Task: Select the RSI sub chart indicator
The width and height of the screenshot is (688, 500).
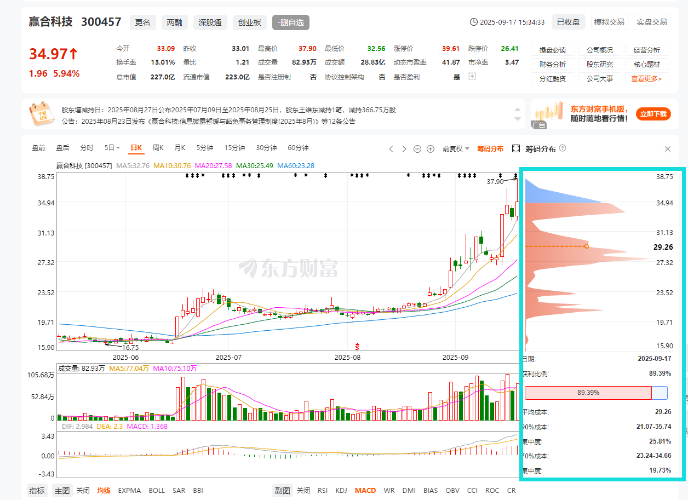Action: [x=322, y=490]
